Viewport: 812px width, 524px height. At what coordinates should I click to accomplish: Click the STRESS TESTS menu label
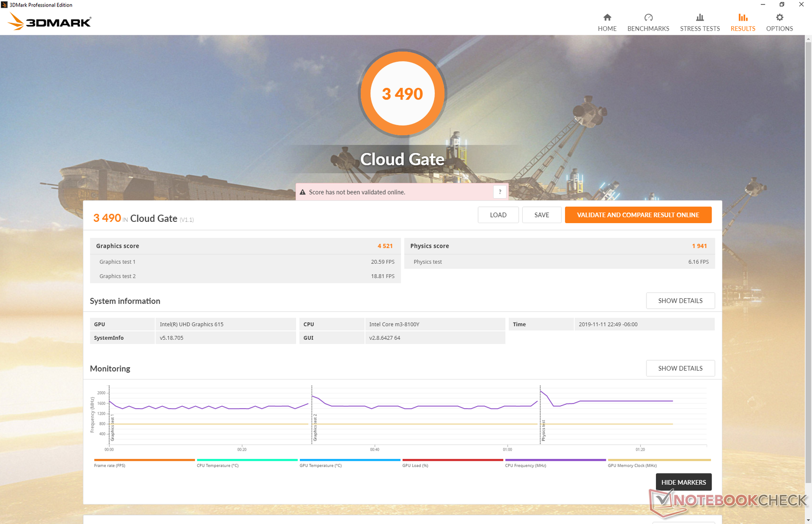(x=700, y=28)
